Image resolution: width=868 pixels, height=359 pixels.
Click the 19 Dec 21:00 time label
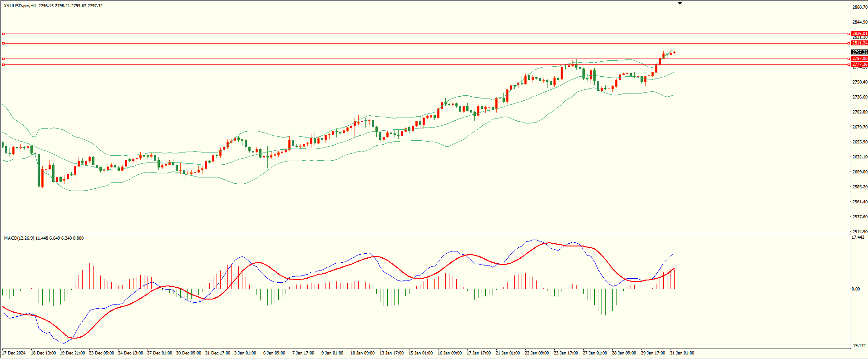(73, 353)
